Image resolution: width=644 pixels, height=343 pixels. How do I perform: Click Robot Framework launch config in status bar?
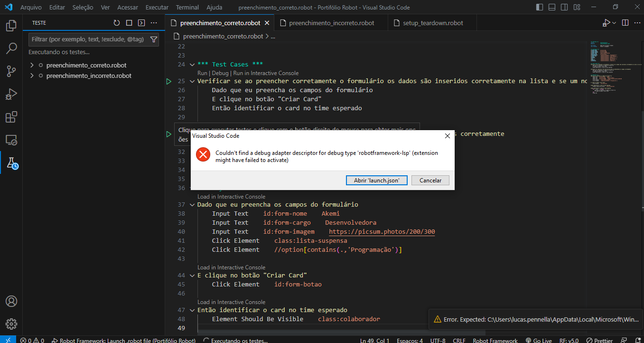123,341
